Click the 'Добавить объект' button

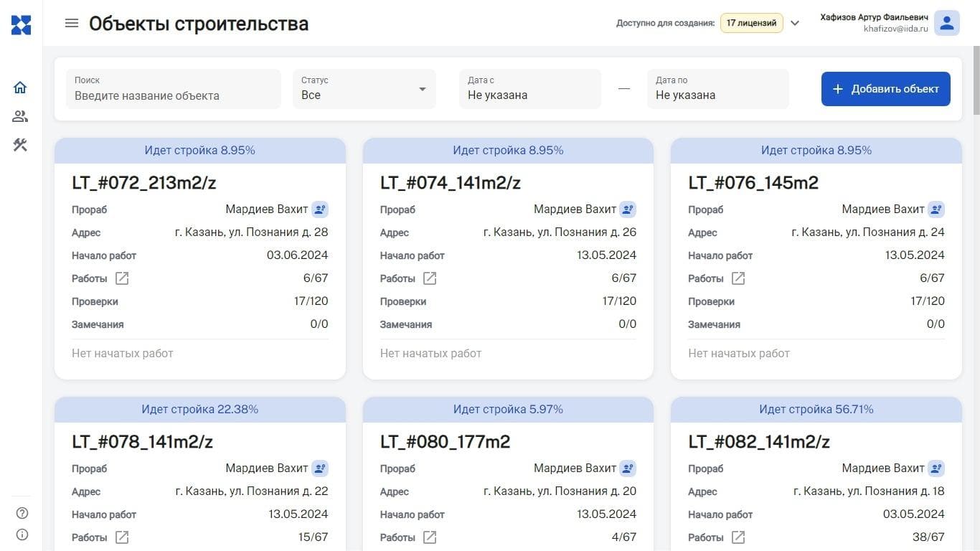tap(885, 89)
